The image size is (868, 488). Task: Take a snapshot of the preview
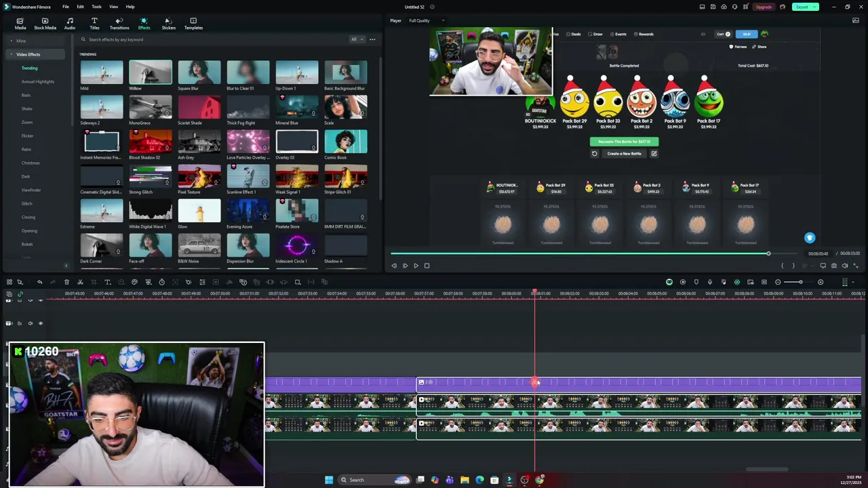[833, 266]
